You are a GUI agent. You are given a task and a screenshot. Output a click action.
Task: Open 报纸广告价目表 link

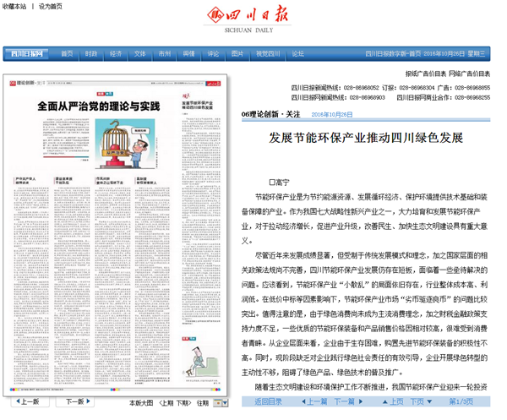[426, 74]
